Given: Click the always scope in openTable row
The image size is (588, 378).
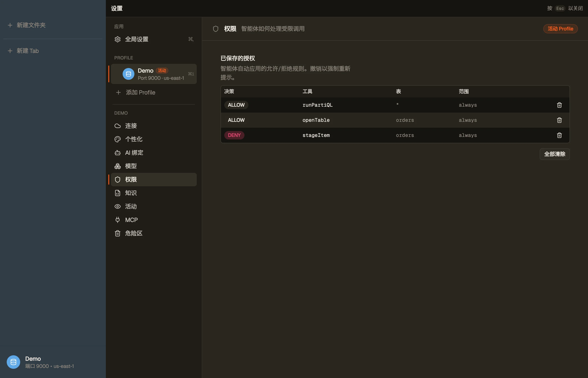Looking at the screenshot, I should pyautogui.click(x=468, y=120).
